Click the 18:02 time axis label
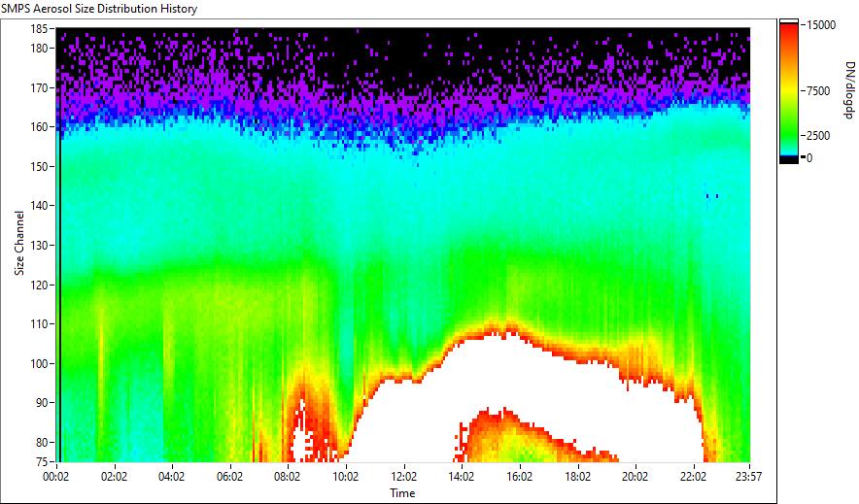Viewport: 859px width, 504px height. pos(577,477)
